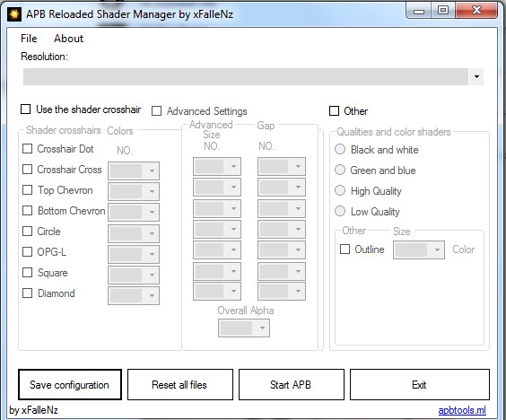506x420 pixels.
Task: Expand the color dropdown beside Bottom Chevron
Action: (134, 212)
